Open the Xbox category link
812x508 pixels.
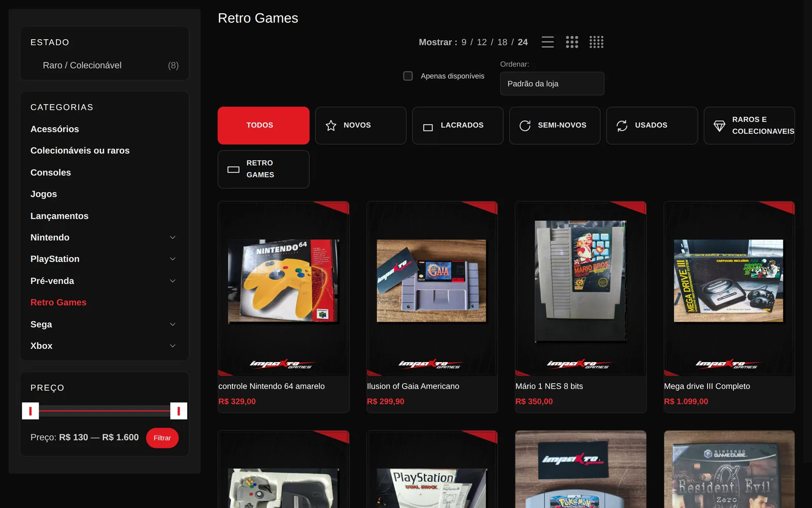point(42,346)
